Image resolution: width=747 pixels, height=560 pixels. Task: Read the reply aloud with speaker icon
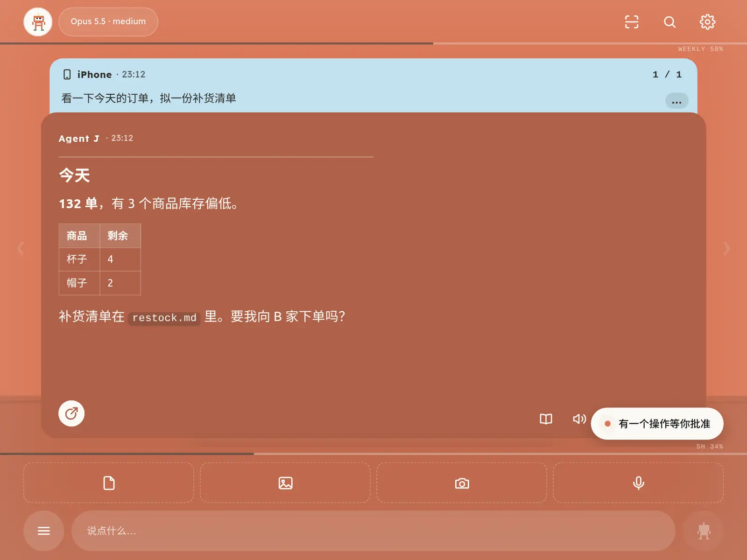[x=579, y=419]
